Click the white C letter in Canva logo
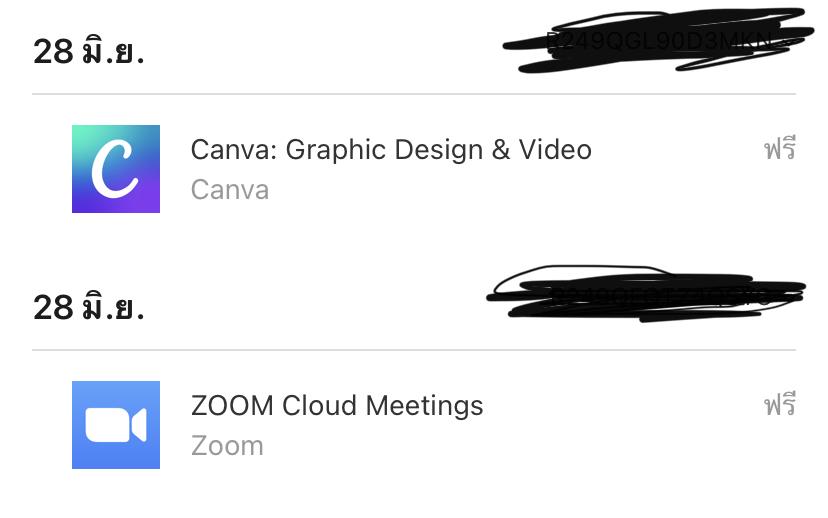The image size is (828, 518). (x=114, y=169)
